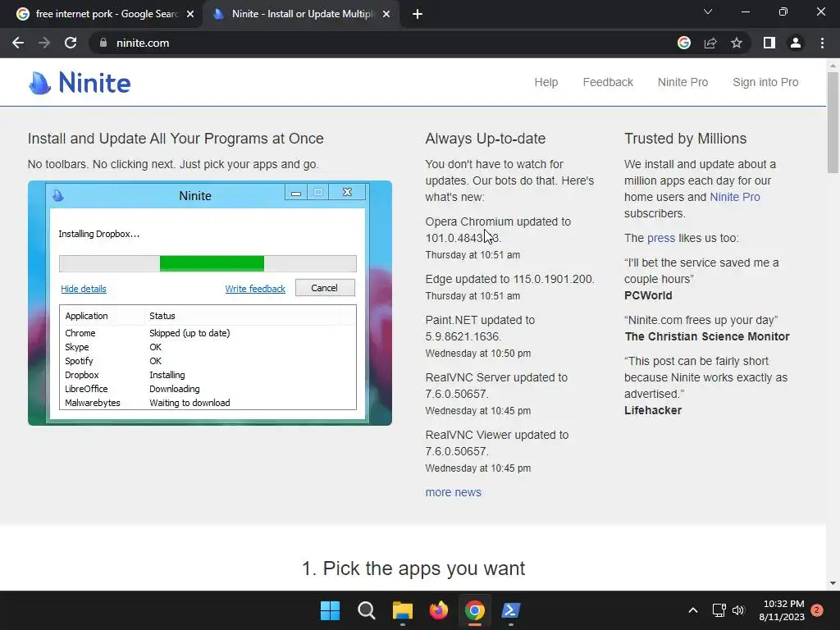
Task: Follow the press link
Action: (661, 238)
